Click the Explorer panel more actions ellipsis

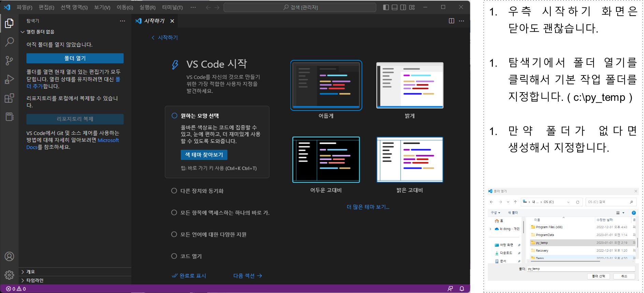coord(122,21)
